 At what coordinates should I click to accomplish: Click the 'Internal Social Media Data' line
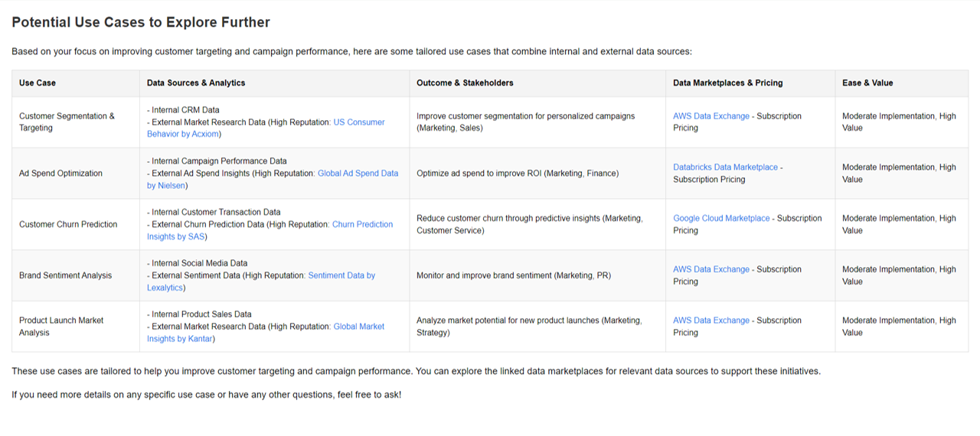pos(197,263)
